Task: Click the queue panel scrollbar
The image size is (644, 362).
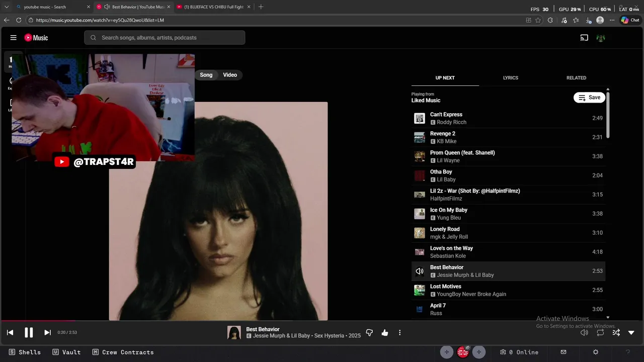Action: 608,115
